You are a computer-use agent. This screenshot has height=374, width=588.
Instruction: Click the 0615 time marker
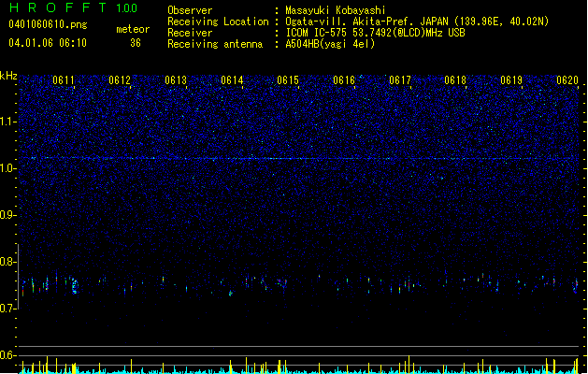pyautogui.click(x=288, y=80)
